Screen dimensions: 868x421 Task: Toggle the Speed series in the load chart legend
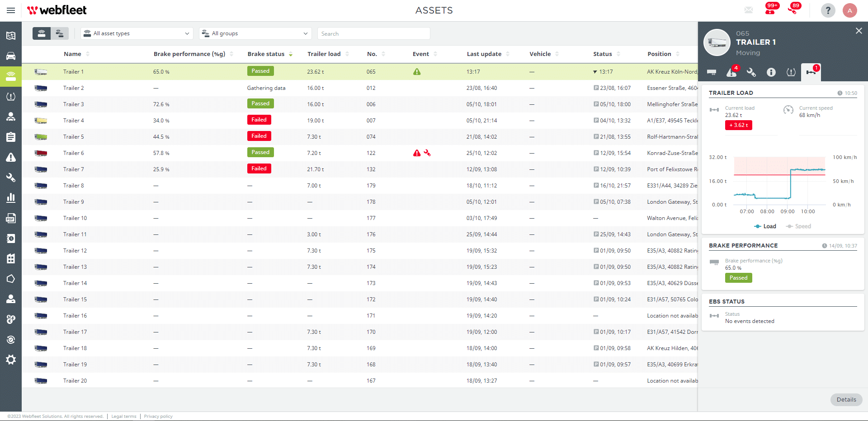[798, 226]
